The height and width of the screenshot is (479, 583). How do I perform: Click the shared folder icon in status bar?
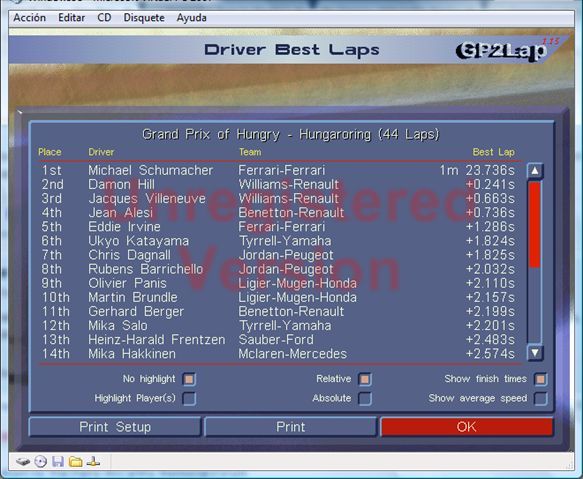(x=75, y=462)
